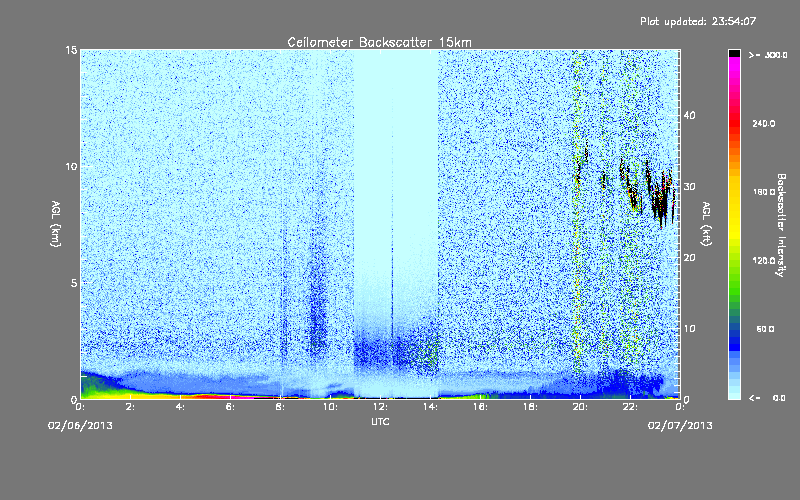The width and height of the screenshot is (800, 500).
Task: Click the 15 tick on the km axis
Action: click(x=71, y=50)
